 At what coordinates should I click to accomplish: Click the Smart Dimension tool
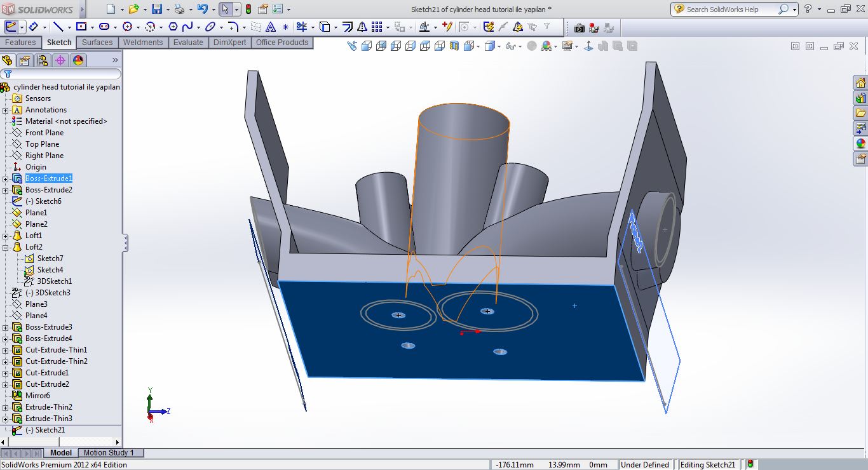click(32, 27)
